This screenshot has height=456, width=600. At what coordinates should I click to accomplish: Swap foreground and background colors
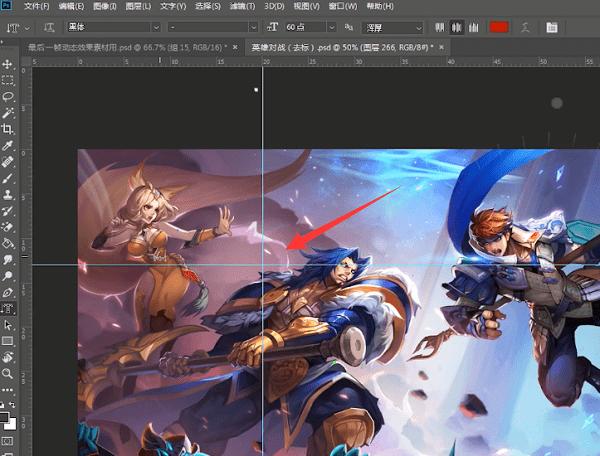coord(12,404)
